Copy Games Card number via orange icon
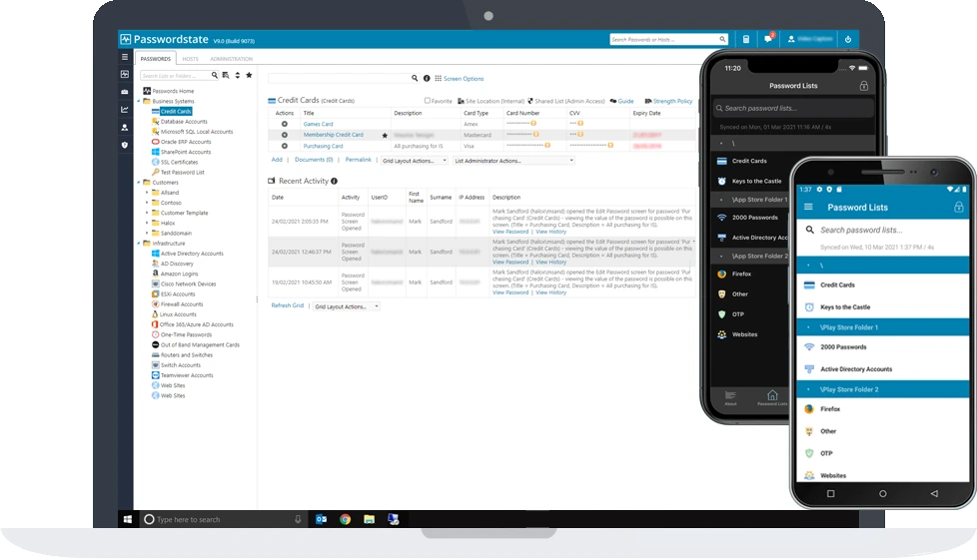Viewport: 977px width, 560px height. click(x=533, y=124)
